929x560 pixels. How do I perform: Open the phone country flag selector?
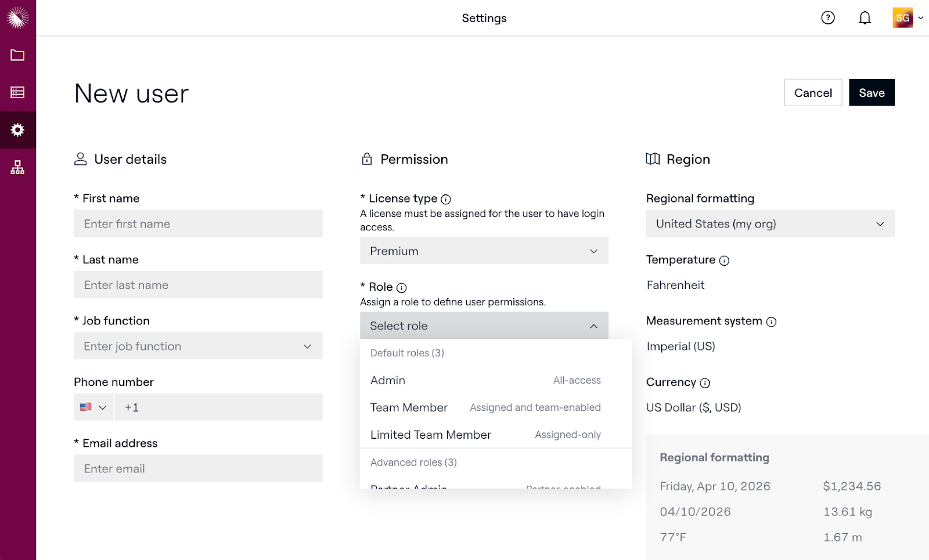(x=93, y=407)
